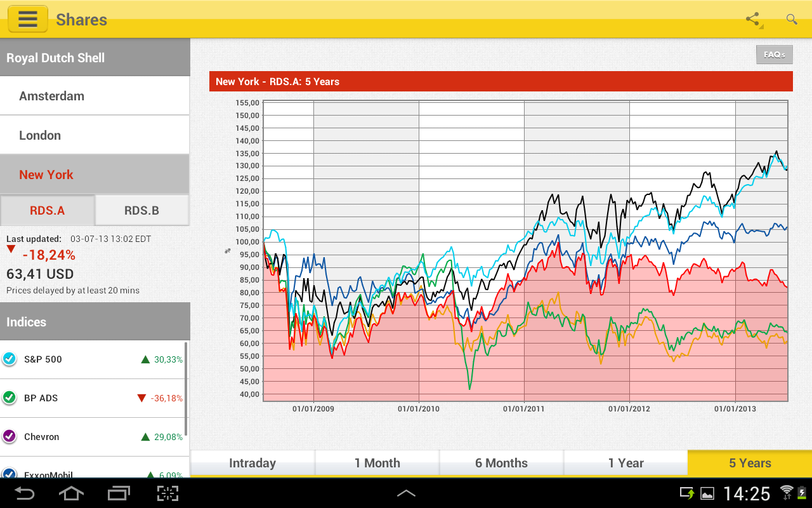Tap the red down arrow indicator
812x508 pixels.
tap(11, 250)
